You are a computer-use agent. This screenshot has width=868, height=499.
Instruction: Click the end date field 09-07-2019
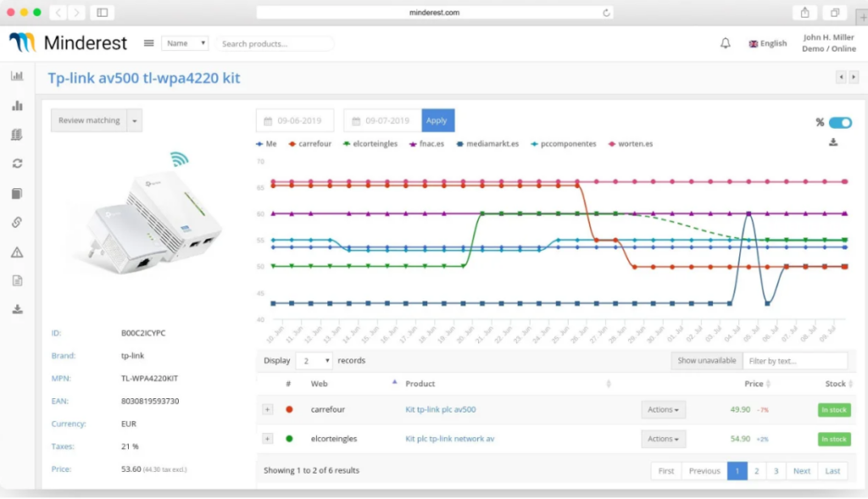[382, 120]
